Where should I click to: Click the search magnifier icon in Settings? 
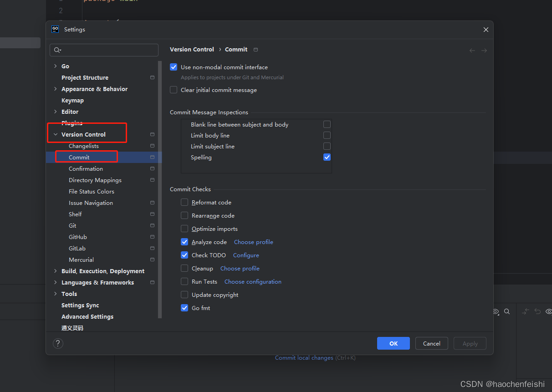pyautogui.click(x=57, y=50)
